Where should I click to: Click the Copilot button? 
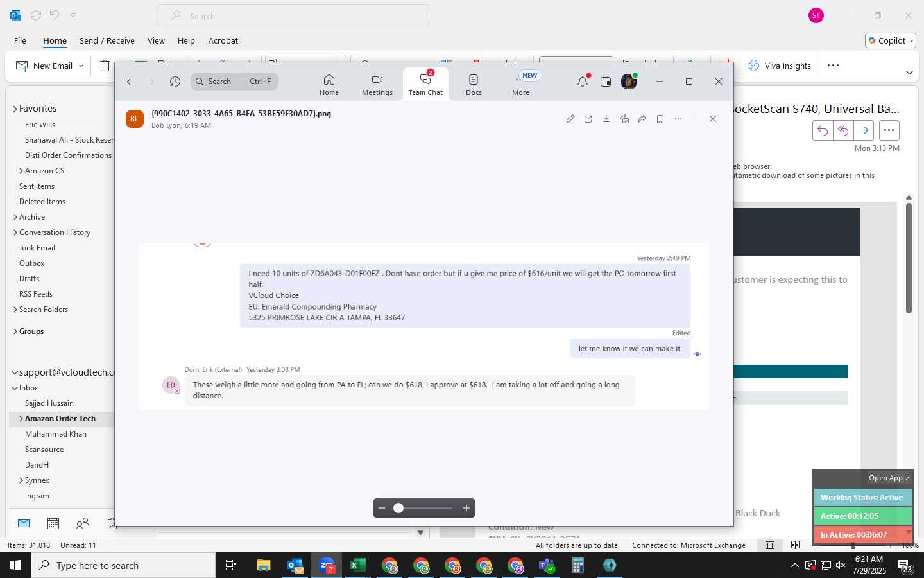pos(891,40)
